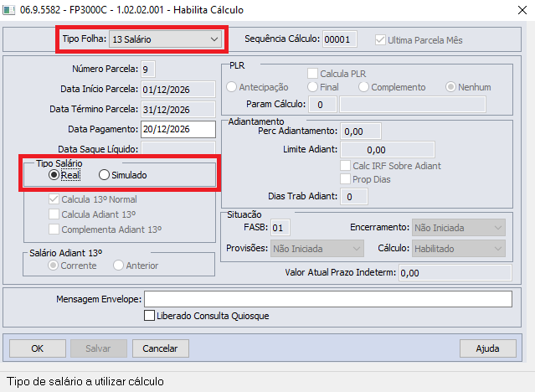
Task: Select the Corrente radio button
Action: [53, 266]
